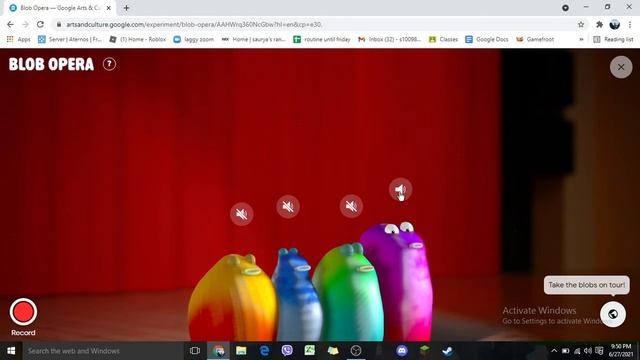Open the battery status icon
Viewport: 640px width, 360px height.
565,351
